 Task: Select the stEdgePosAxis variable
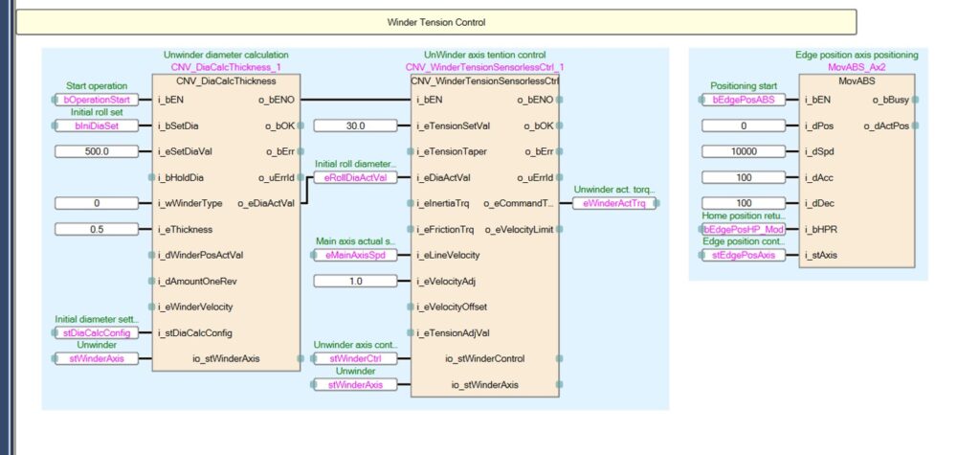pyautogui.click(x=744, y=255)
